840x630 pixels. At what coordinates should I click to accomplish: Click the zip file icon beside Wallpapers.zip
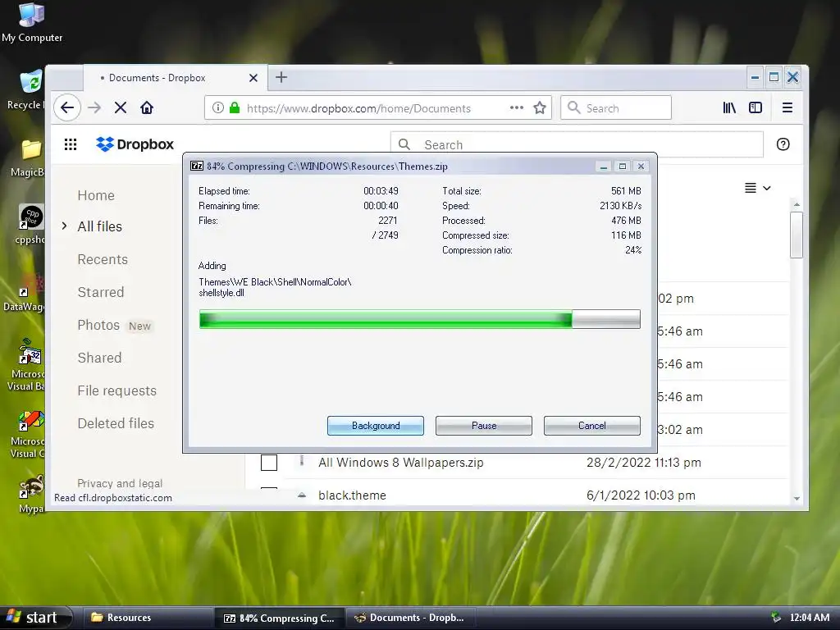click(302, 461)
